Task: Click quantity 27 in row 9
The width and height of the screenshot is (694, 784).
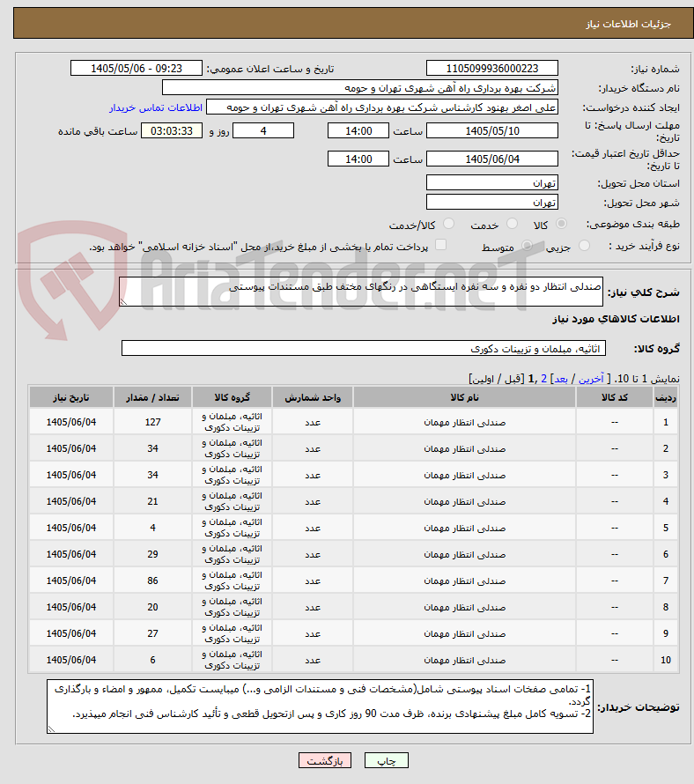Action: [152, 634]
